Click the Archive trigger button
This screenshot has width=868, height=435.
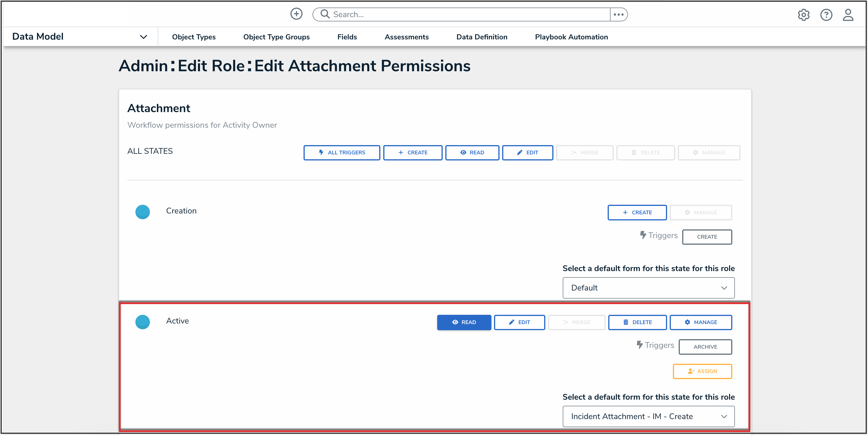tap(705, 347)
